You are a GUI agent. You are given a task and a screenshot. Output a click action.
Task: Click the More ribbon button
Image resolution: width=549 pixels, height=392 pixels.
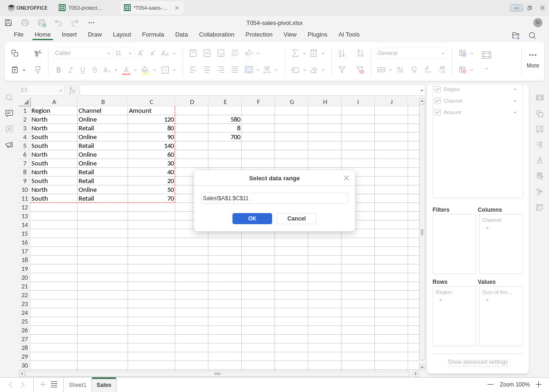click(533, 60)
